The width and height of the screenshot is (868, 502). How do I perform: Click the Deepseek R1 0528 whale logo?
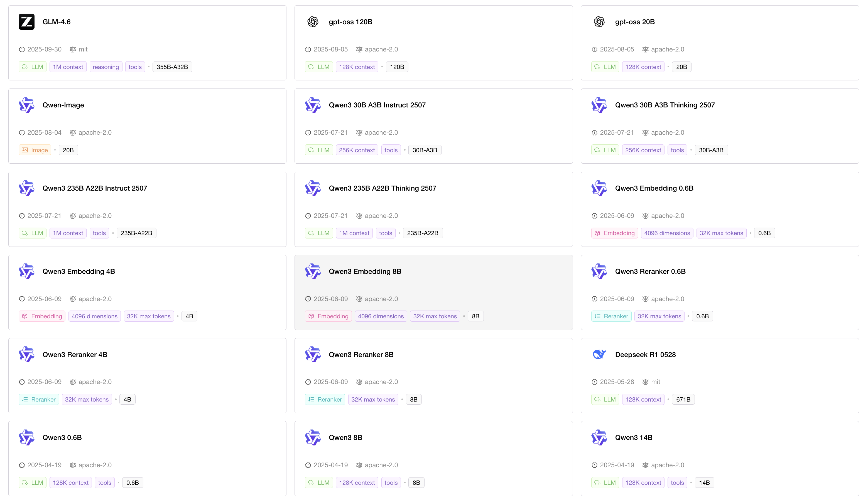(x=599, y=354)
